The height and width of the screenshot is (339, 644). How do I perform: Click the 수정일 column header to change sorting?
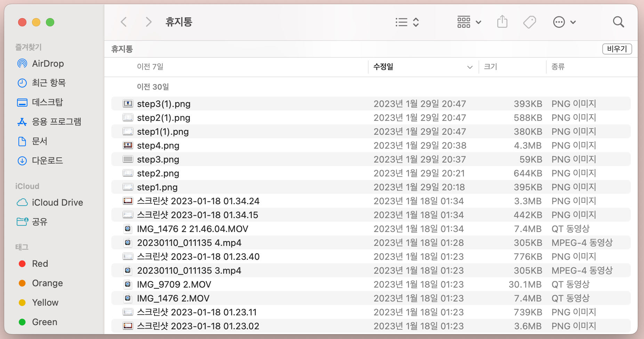384,67
